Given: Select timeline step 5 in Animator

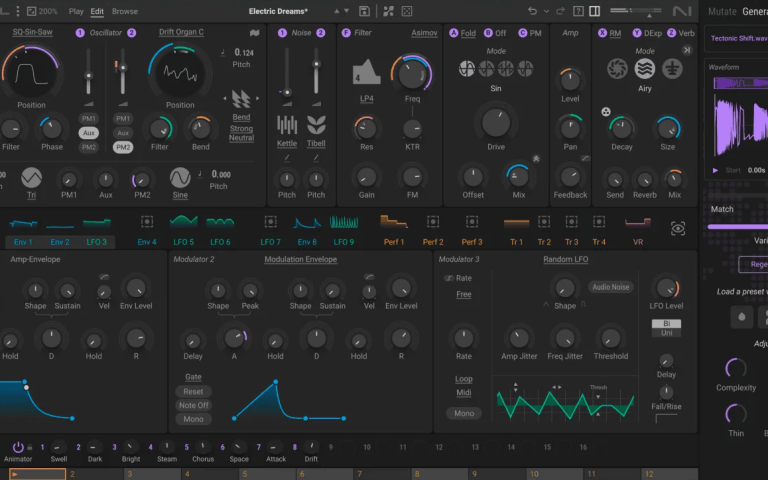Looking at the screenshot, I should pos(267,474).
